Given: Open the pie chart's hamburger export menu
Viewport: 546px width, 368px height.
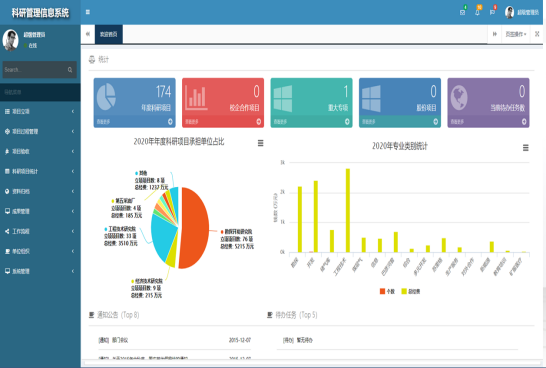Looking at the screenshot, I should [260, 143].
